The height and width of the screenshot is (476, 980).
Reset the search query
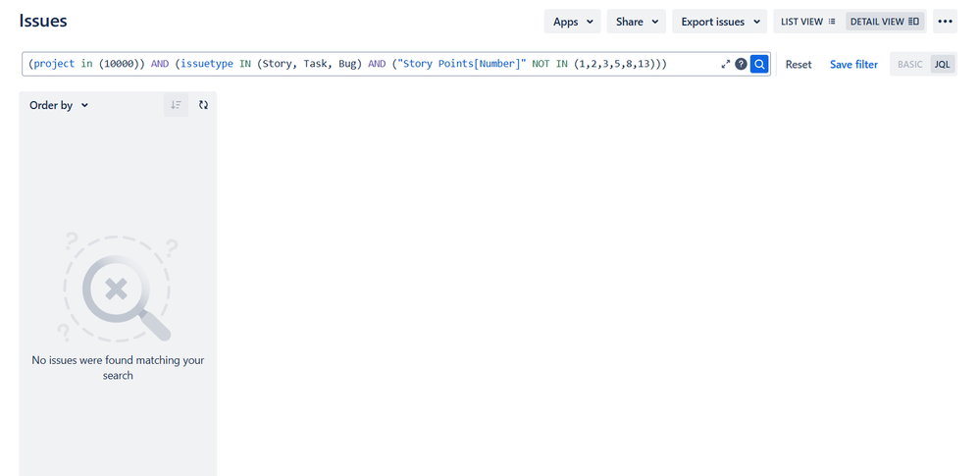799,65
